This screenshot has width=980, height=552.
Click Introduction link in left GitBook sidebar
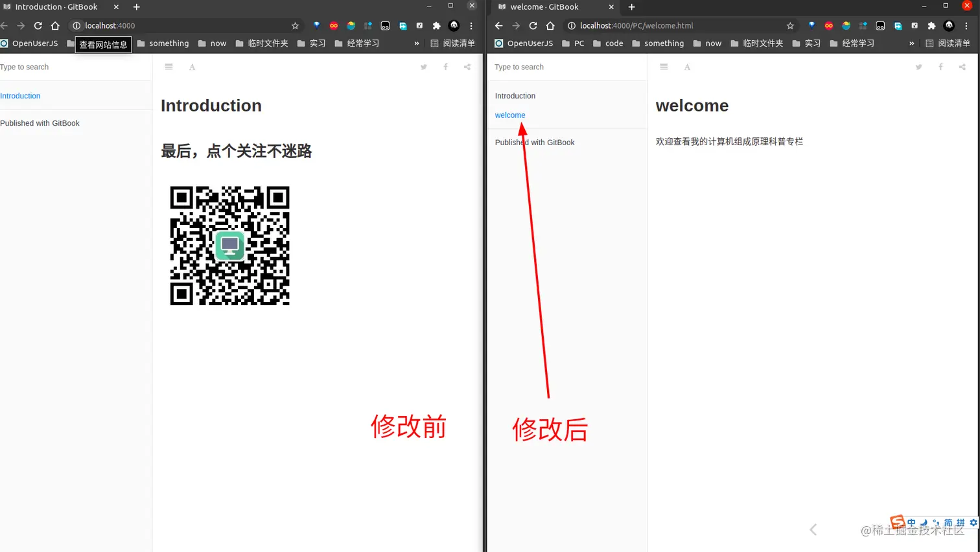20,96
